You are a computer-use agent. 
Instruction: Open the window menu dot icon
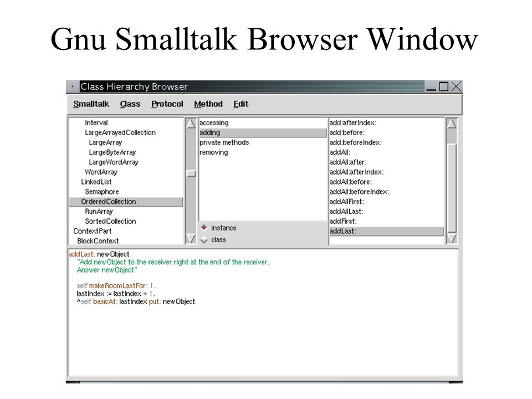coord(73,86)
